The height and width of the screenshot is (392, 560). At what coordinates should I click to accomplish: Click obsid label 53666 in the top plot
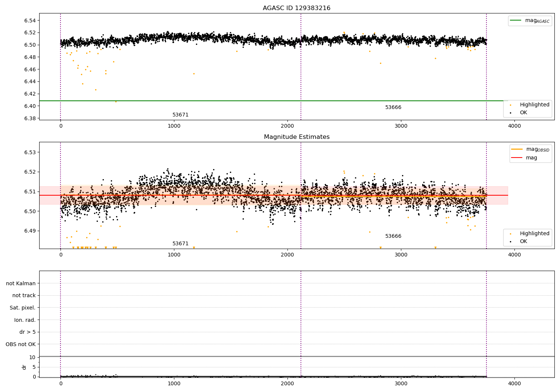click(393, 108)
